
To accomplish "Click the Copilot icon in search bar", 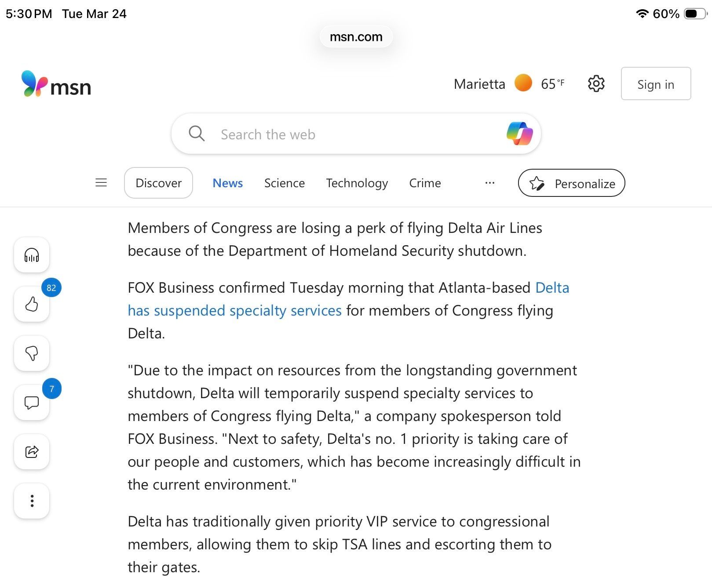I will [x=519, y=134].
